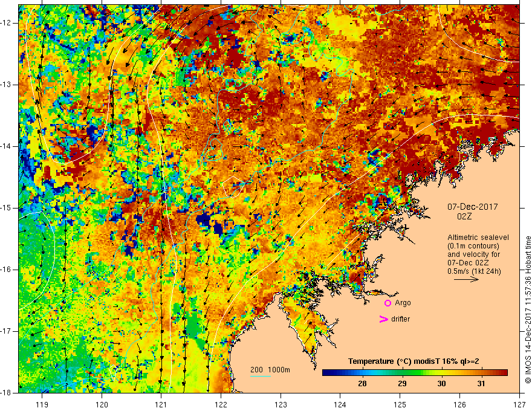Click the magenta Argo circle marker
532x411 pixels.
[x=388, y=303]
